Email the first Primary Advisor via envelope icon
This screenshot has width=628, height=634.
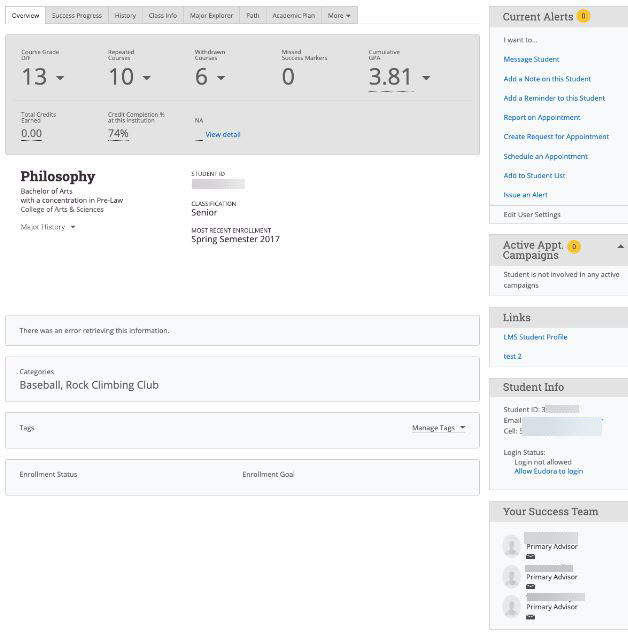point(530,556)
